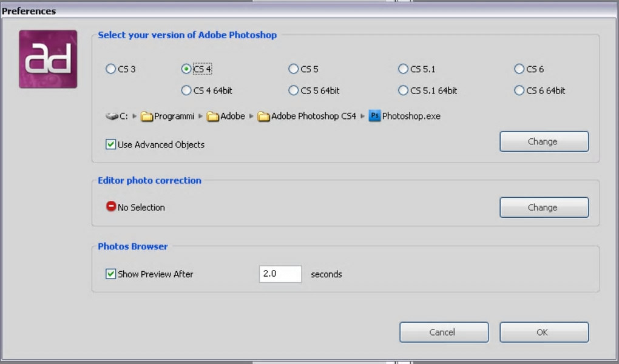Select CS 4 64bit version
This screenshot has width=619, height=364.
pyautogui.click(x=186, y=90)
